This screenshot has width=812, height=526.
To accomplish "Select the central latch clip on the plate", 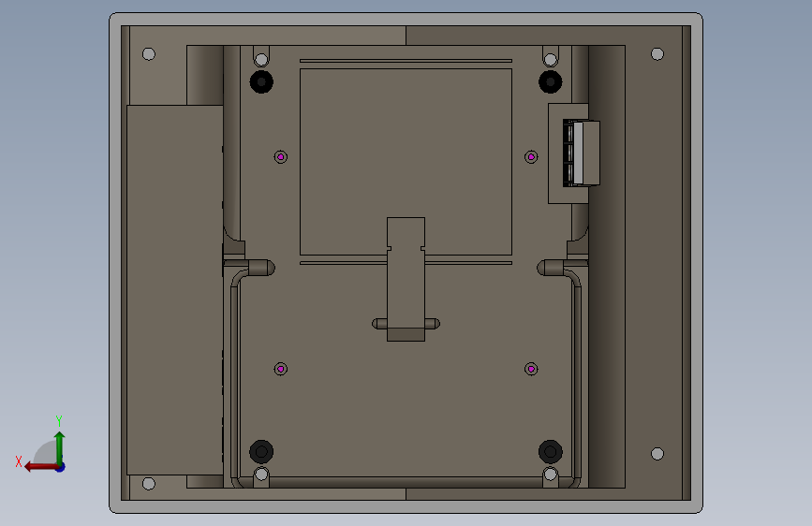I will pos(406,280).
